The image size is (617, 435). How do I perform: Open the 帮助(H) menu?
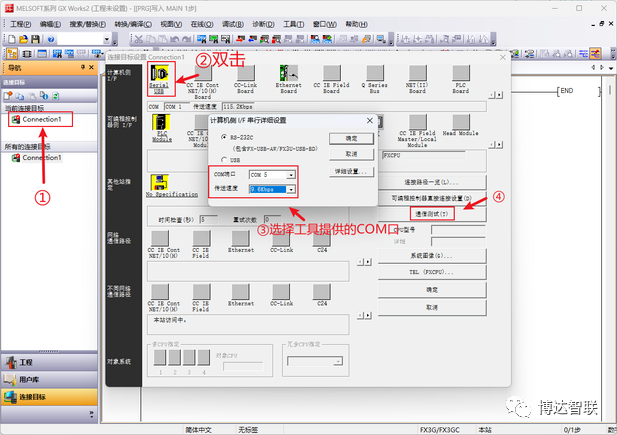click(x=357, y=24)
